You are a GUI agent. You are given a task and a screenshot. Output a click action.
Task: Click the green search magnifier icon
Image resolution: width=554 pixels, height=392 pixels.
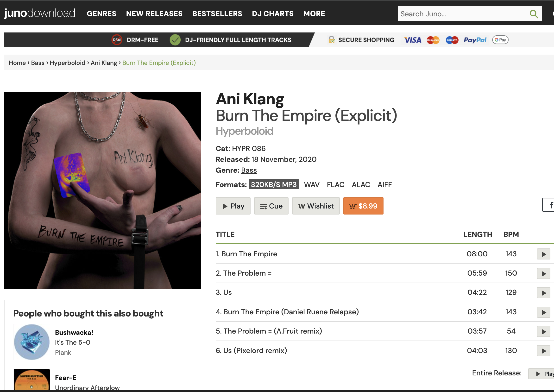tap(534, 14)
